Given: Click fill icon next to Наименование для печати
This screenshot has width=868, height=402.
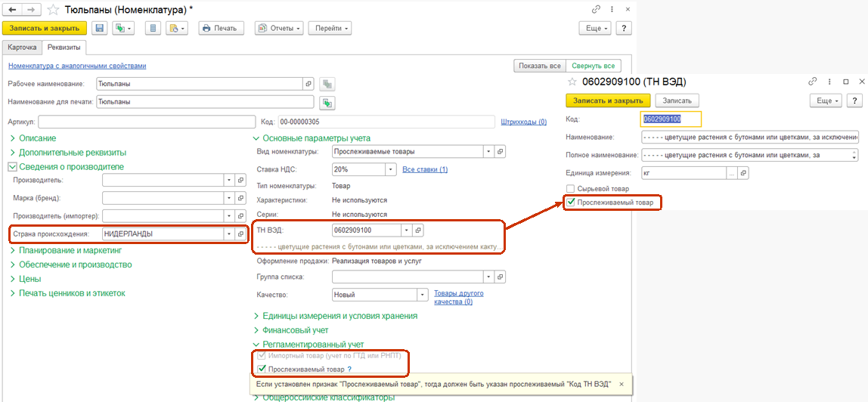Looking at the screenshot, I should pyautogui.click(x=327, y=102).
